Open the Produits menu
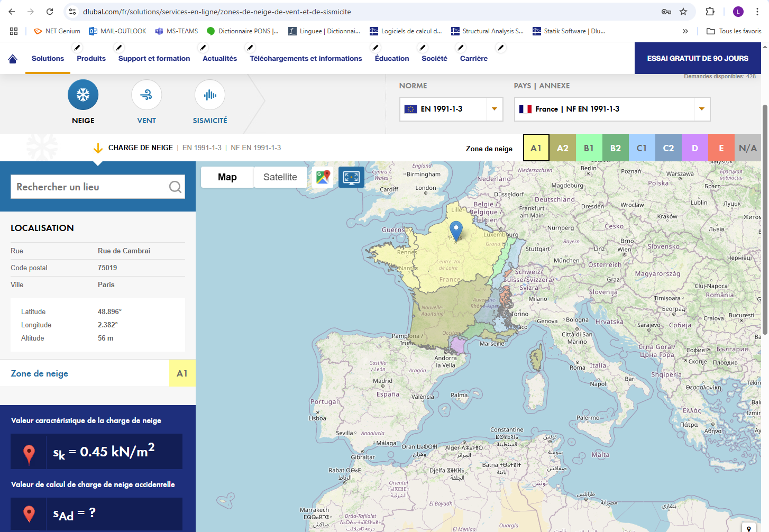 tap(91, 59)
